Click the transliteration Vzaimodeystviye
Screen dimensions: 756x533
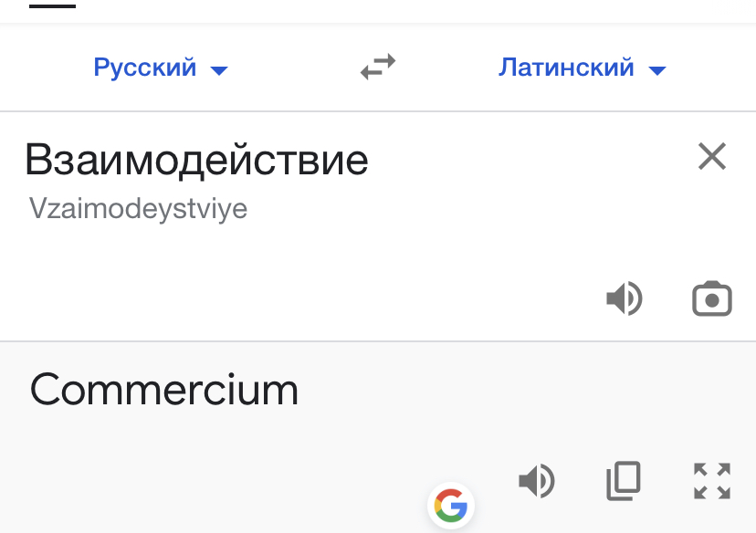coord(138,209)
